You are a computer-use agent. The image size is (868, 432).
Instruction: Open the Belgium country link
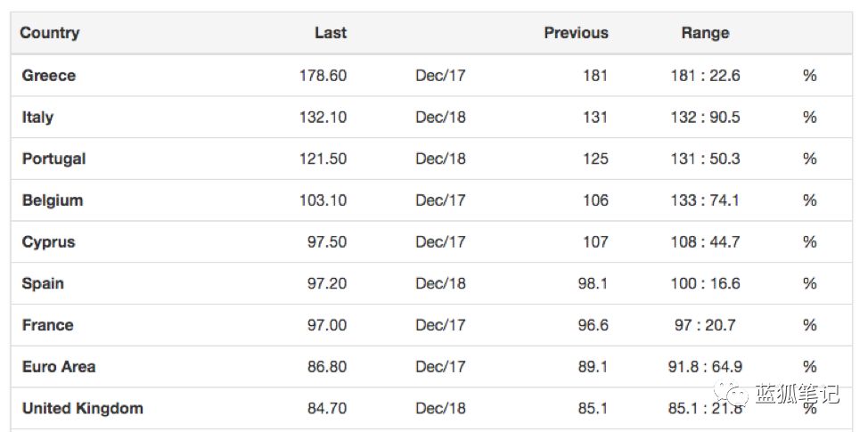click(x=53, y=200)
